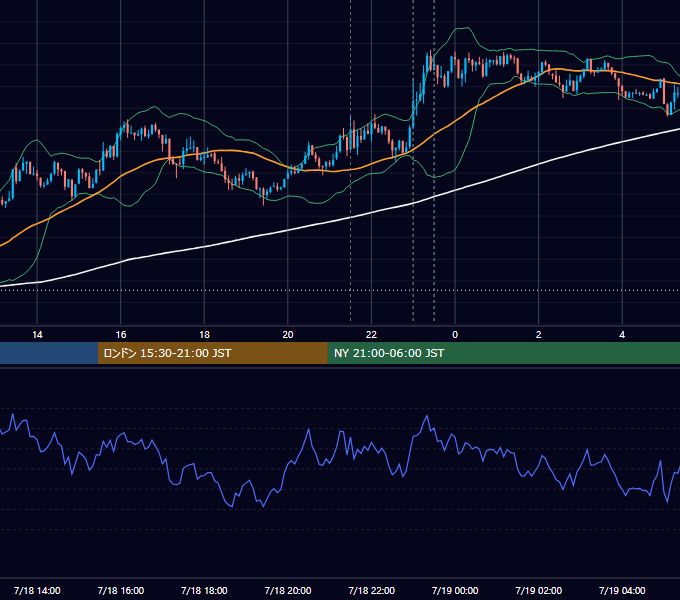This screenshot has width=680, height=600.
Task: Select the 16 hour label on upper axis
Action: 121,335
